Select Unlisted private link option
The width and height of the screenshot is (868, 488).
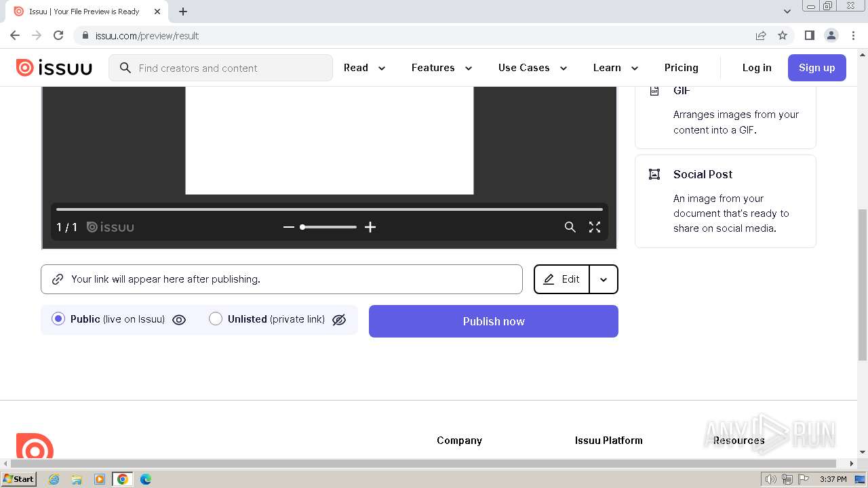tap(216, 319)
